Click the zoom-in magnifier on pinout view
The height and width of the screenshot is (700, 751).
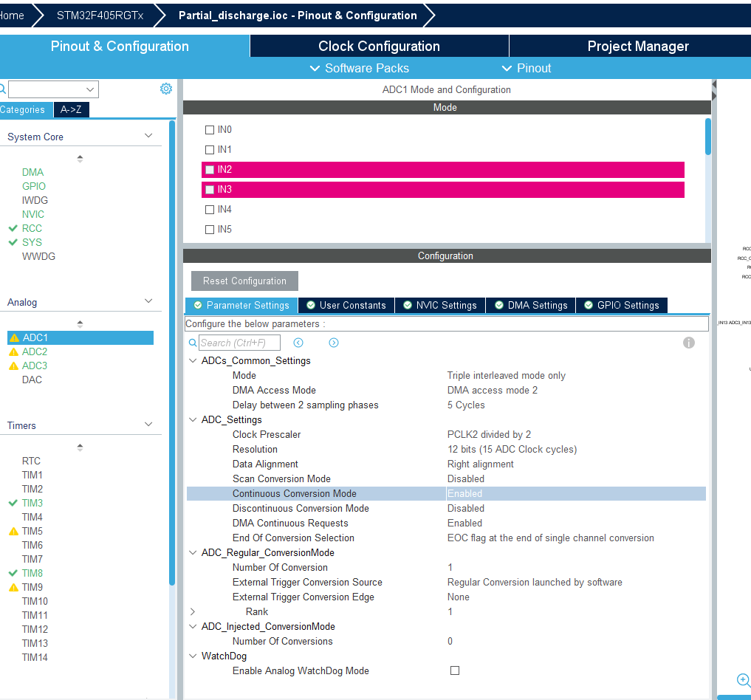[744, 680]
